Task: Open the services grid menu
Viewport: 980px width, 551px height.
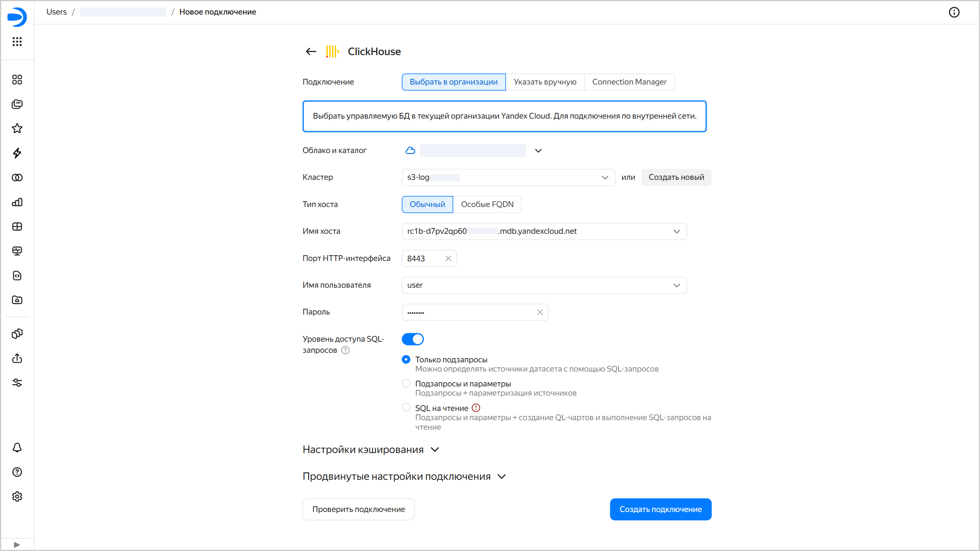Action: point(17,41)
